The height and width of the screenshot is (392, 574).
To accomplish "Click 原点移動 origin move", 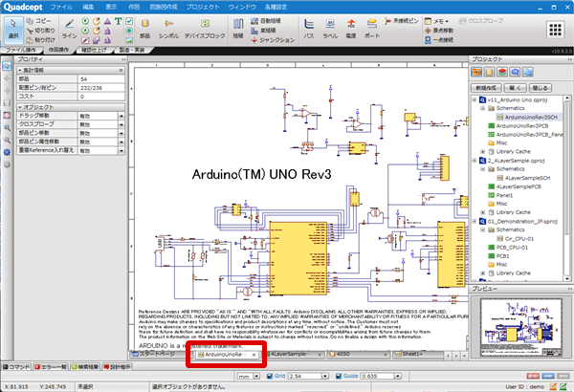I will [439, 31].
